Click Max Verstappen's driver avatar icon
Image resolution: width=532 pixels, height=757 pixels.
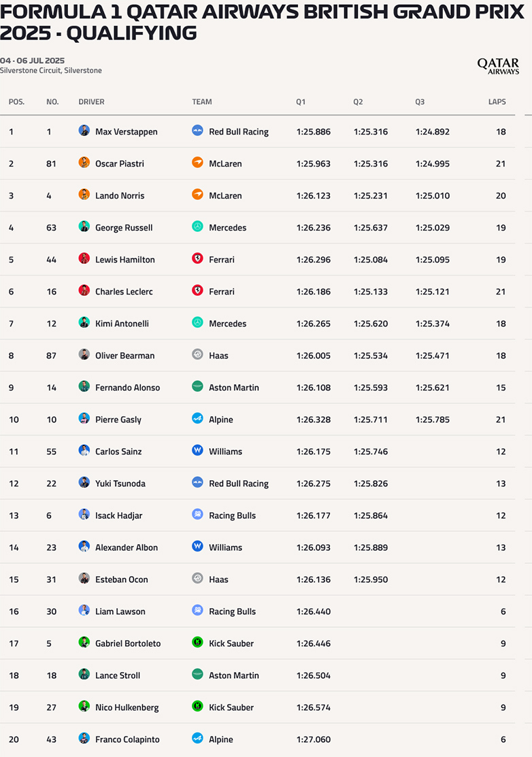(84, 131)
